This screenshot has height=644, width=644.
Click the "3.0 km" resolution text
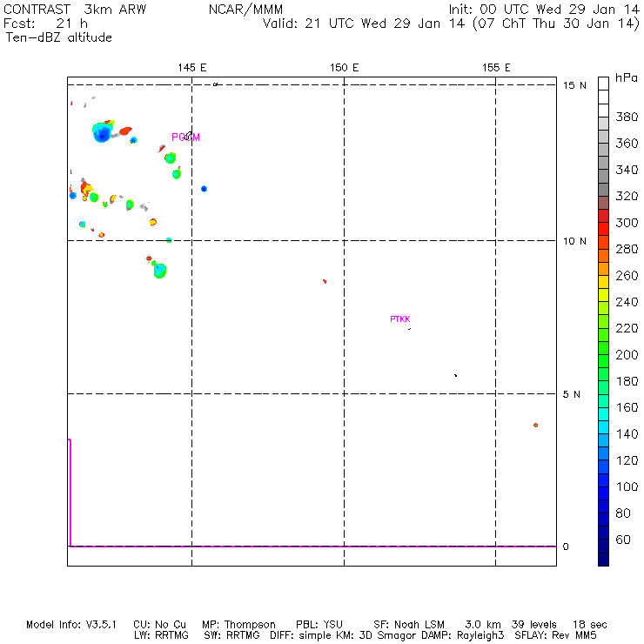pos(483,625)
